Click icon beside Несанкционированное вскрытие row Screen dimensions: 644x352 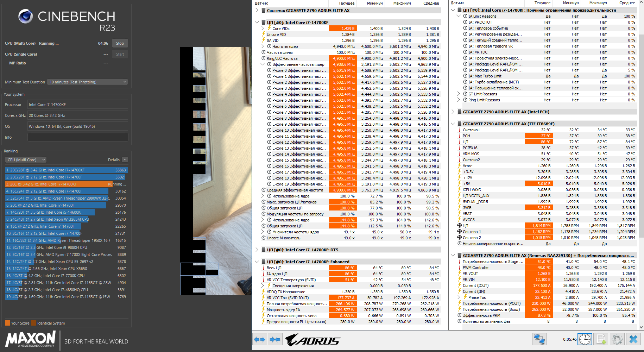click(x=459, y=244)
